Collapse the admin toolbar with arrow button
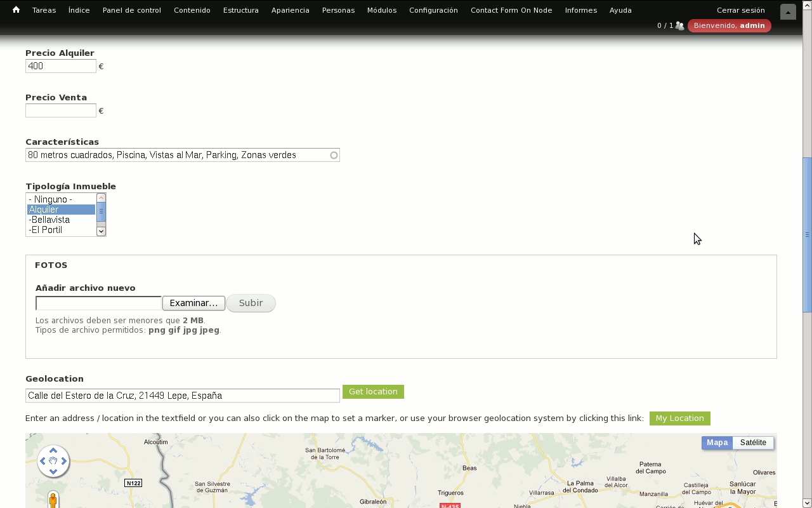Image resolution: width=812 pixels, height=508 pixels. click(x=788, y=12)
